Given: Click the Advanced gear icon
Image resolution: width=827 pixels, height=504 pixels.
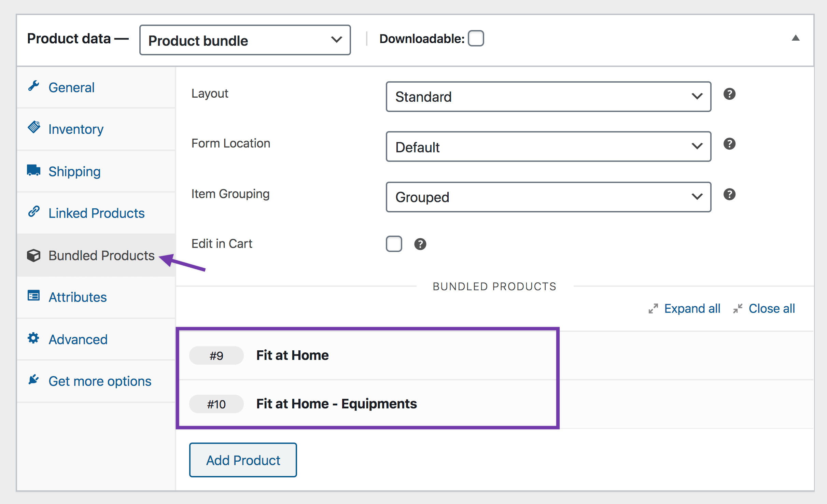Looking at the screenshot, I should click(x=33, y=338).
